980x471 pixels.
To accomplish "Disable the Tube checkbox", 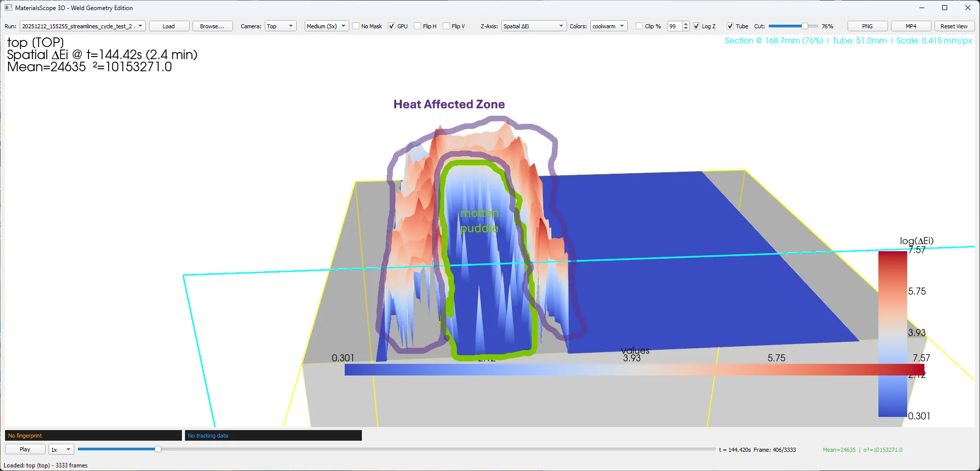I will [x=730, y=26].
